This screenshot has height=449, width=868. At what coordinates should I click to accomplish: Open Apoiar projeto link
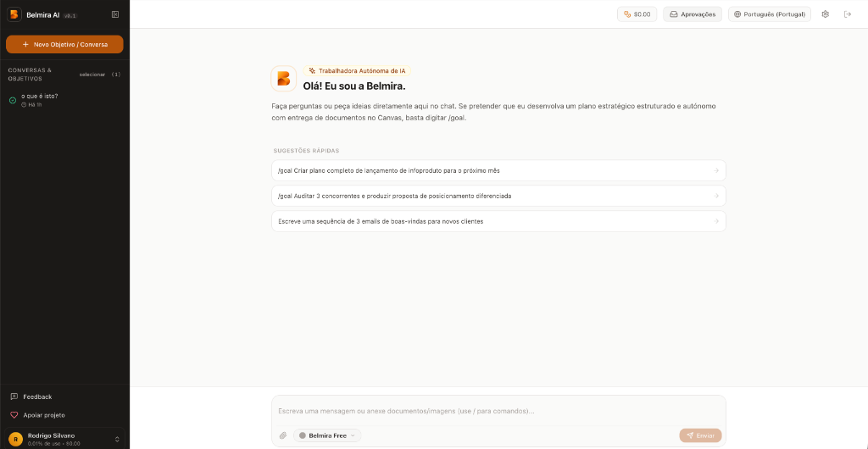coord(37,415)
